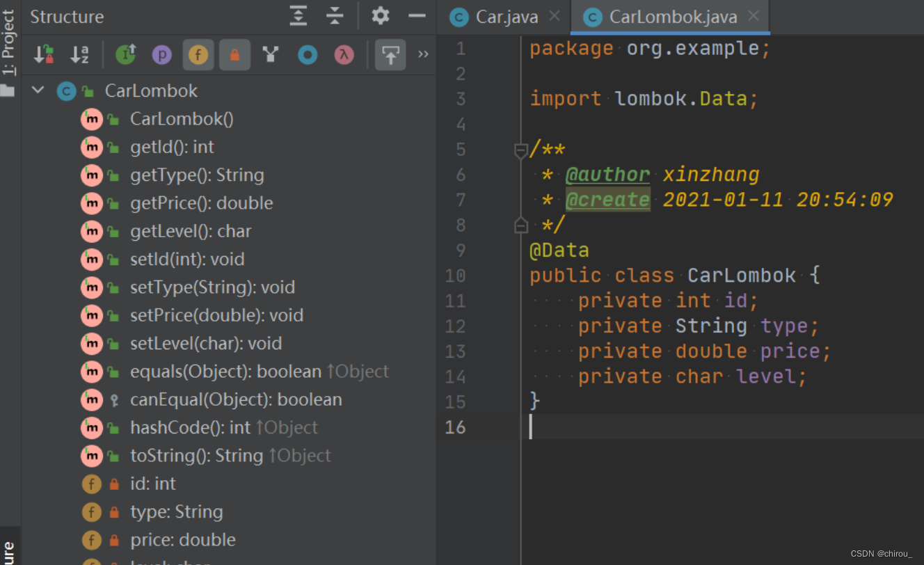This screenshot has height=565, width=924.
Task: Toggle Show Lambdas pink lambda icon
Action: 344,55
